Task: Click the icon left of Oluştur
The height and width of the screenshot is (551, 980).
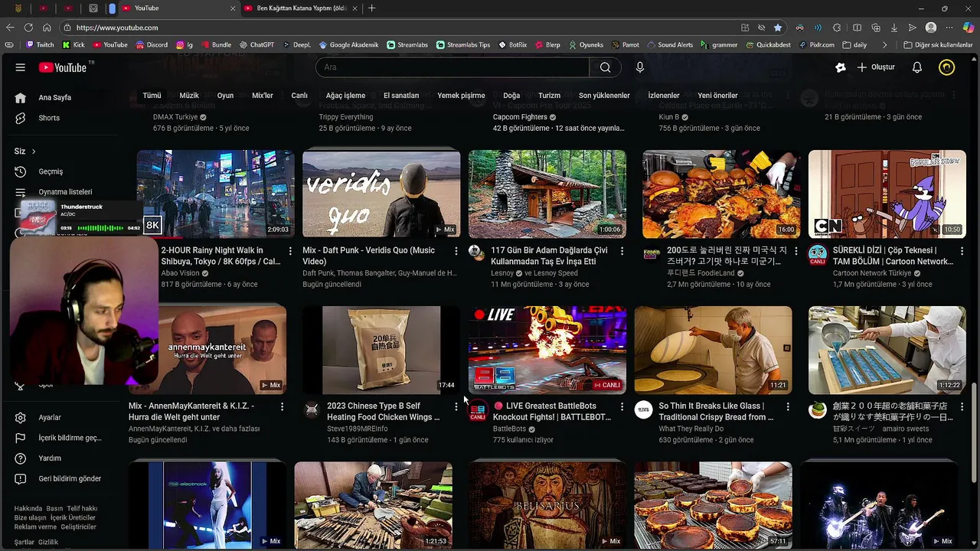Action: point(841,67)
